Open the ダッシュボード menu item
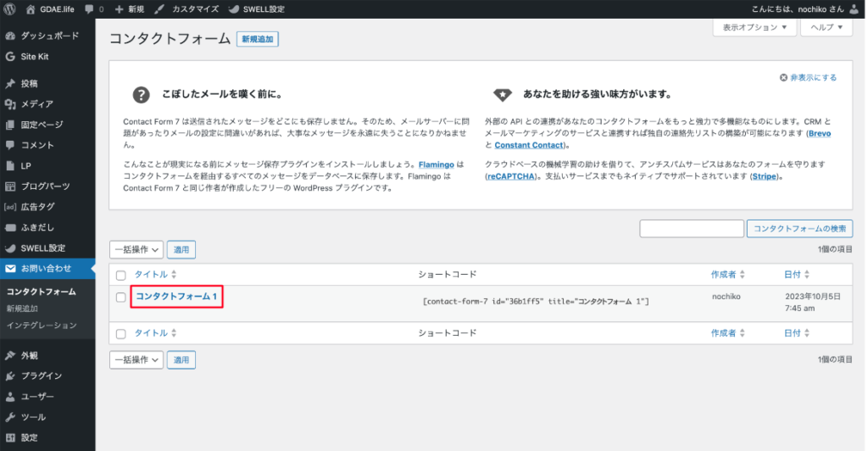Viewport: 868px width, 451px height. tap(49, 36)
